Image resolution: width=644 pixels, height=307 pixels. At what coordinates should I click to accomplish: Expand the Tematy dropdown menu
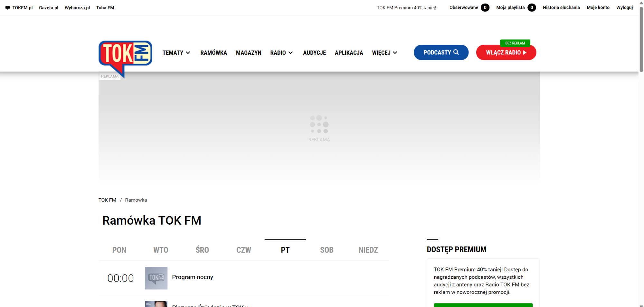click(x=176, y=53)
